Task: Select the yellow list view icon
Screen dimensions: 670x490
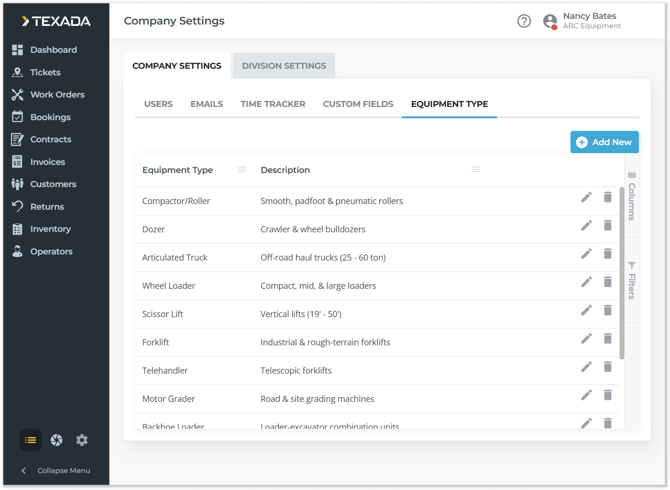Action: click(x=31, y=440)
